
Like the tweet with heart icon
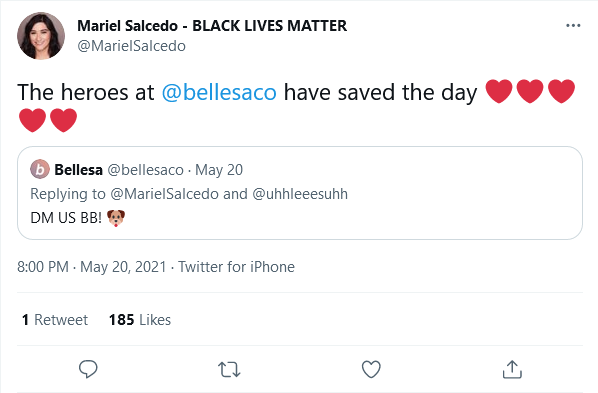pyautogui.click(x=371, y=369)
